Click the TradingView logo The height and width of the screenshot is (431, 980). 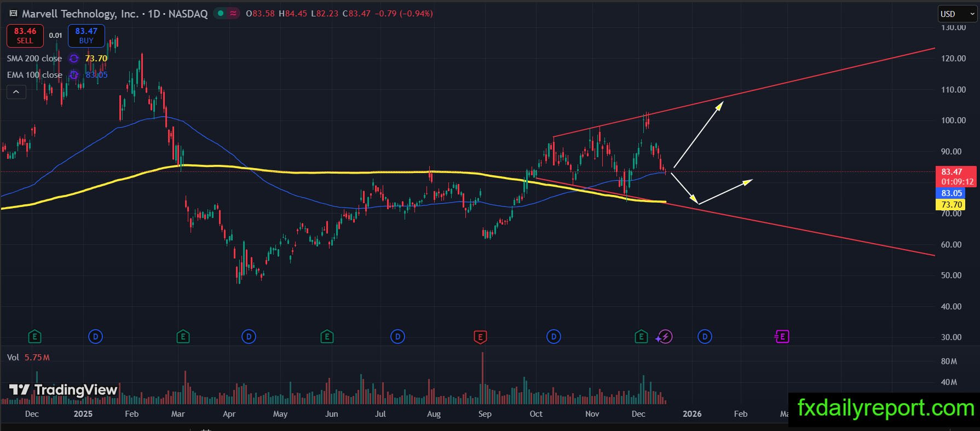click(x=64, y=390)
